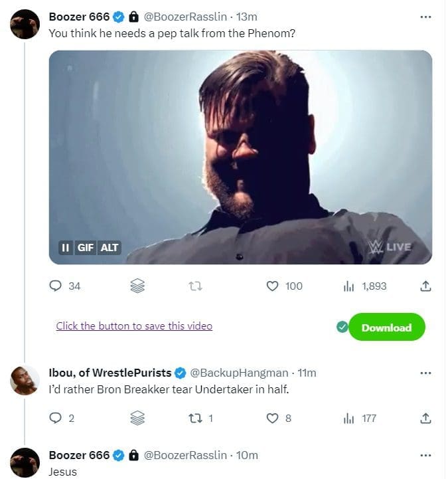
Task: Reply to Boozer 666's pep talk tweet
Action: coord(56,286)
